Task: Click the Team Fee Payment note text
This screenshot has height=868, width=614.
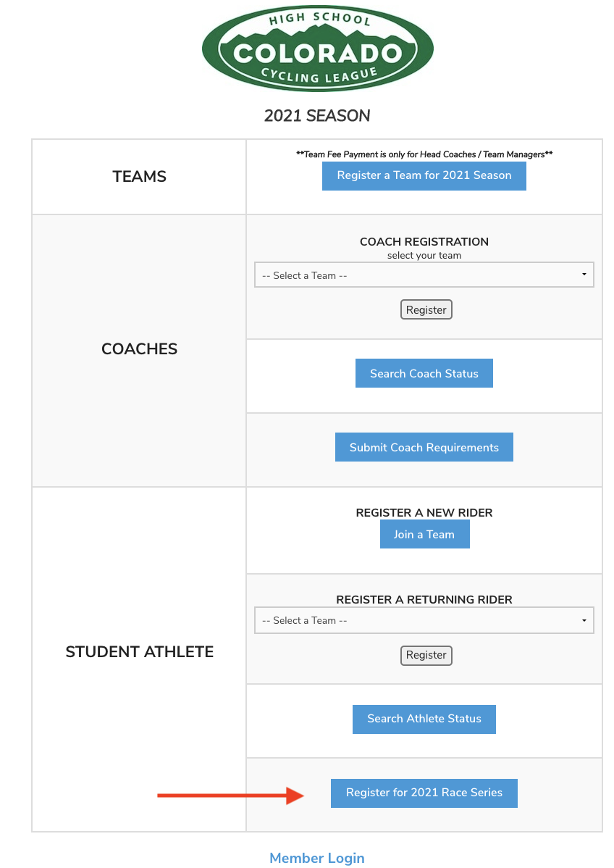Action: click(424, 154)
